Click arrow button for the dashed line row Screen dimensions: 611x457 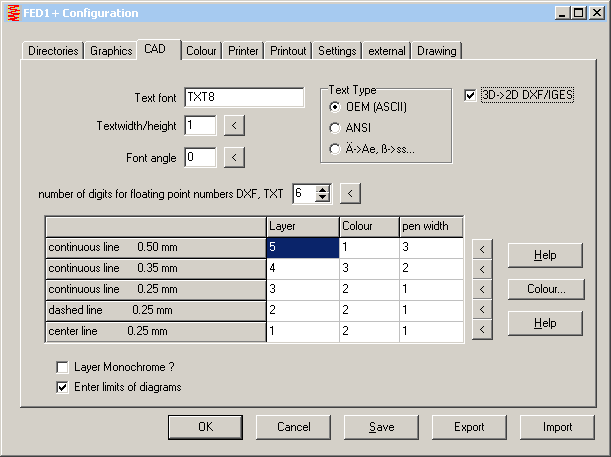(x=481, y=309)
